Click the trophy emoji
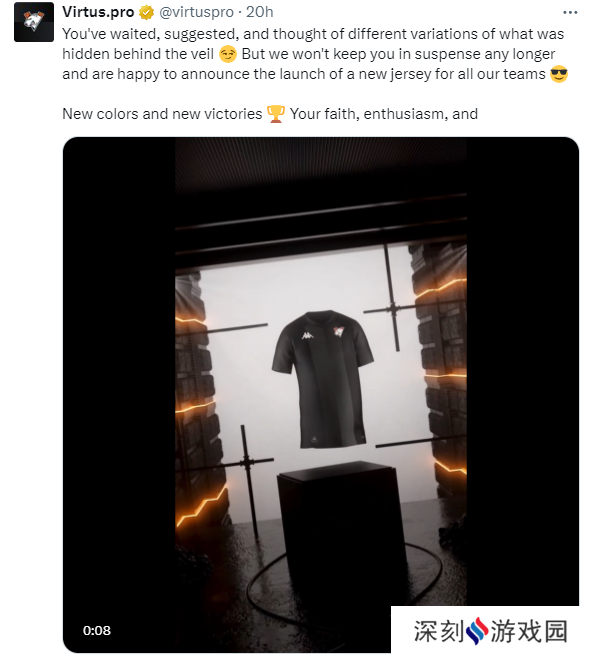 point(276,114)
